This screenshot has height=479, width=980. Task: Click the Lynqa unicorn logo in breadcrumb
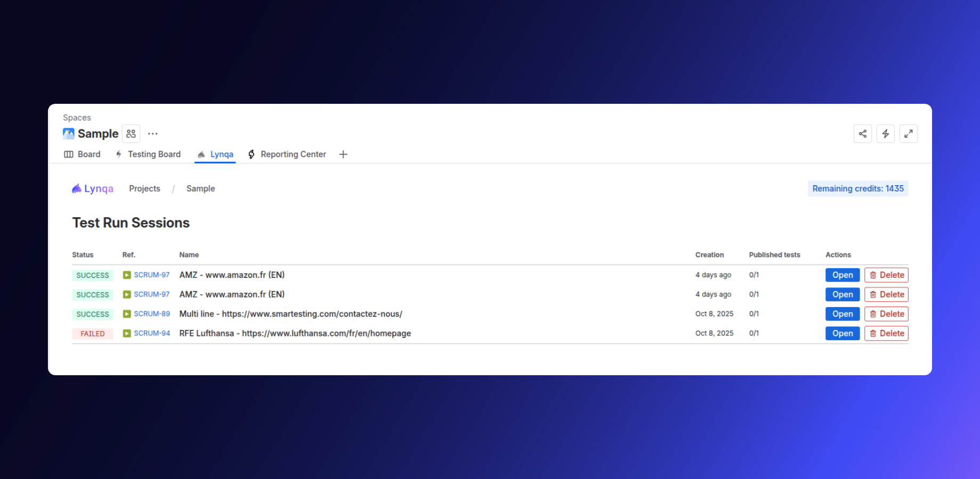pos(77,188)
